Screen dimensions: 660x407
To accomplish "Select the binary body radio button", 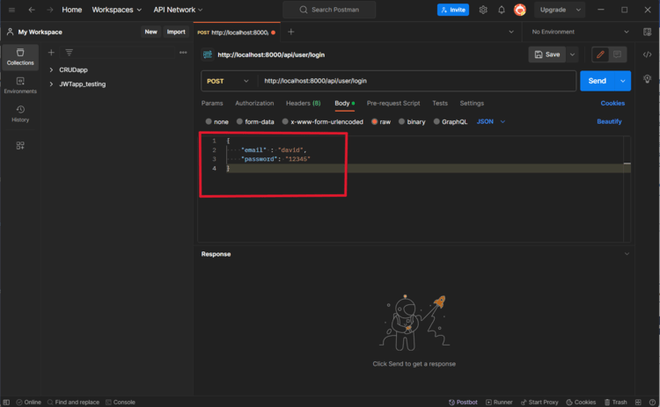I will (402, 122).
